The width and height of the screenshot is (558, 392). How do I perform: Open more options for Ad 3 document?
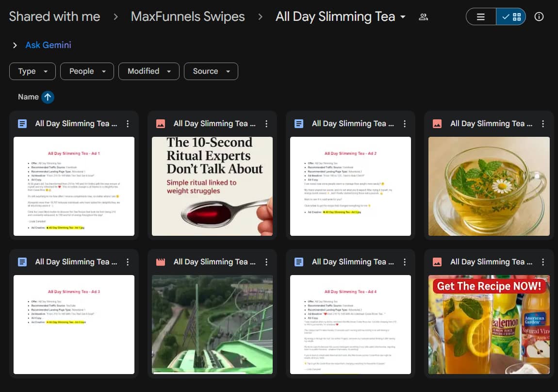pyautogui.click(x=128, y=262)
